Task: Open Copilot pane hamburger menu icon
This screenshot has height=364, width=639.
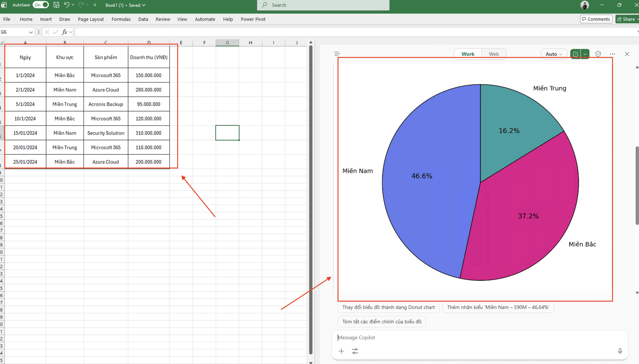Action: [x=337, y=54]
